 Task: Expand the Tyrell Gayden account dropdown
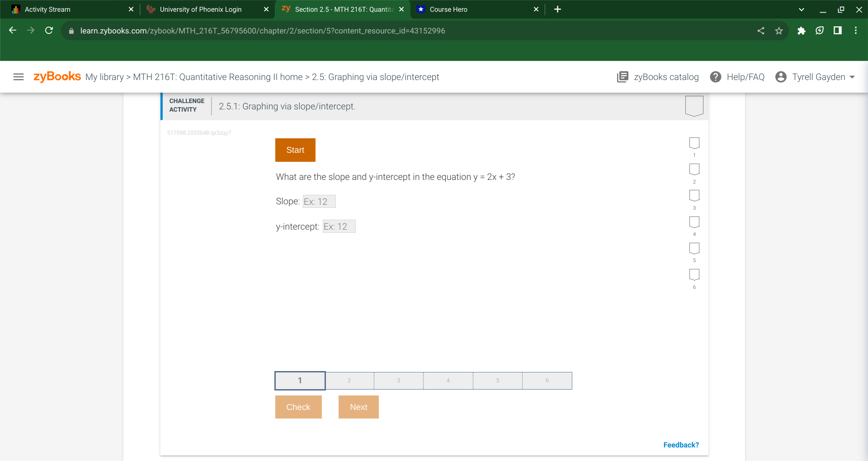tap(852, 77)
